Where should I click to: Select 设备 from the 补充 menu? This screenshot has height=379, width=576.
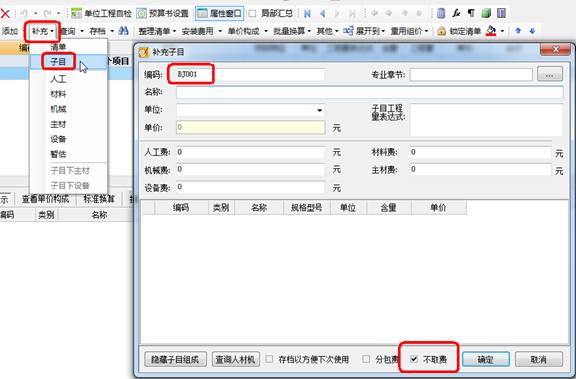coord(58,139)
